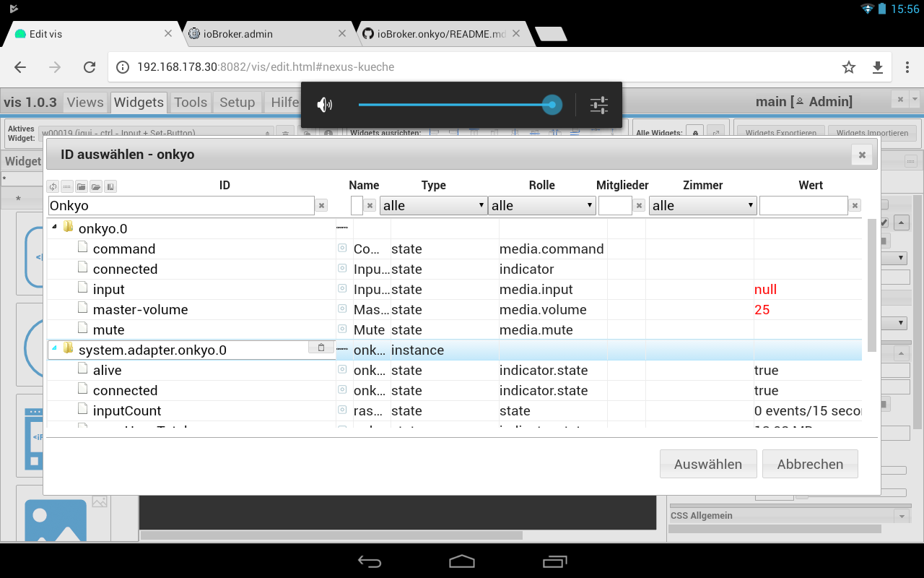Select the inputCount state row
924x578 pixels.
point(455,410)
